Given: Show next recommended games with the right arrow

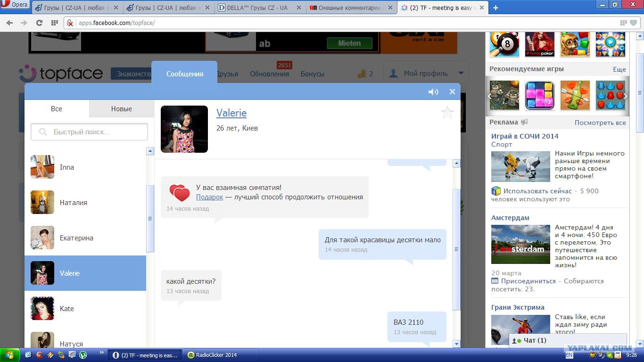Looking at the screenshot, I should pyautogui.click(x=625, y=96).
